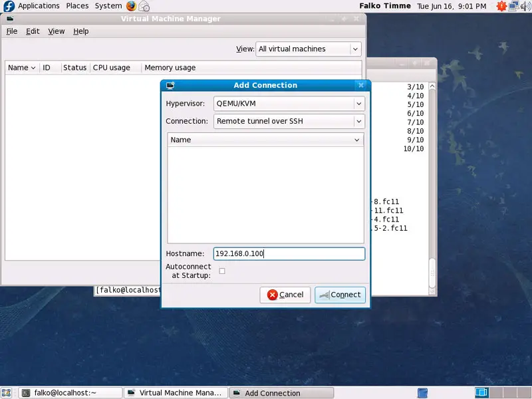Close the Add Connection dialog

pos(361,85)
